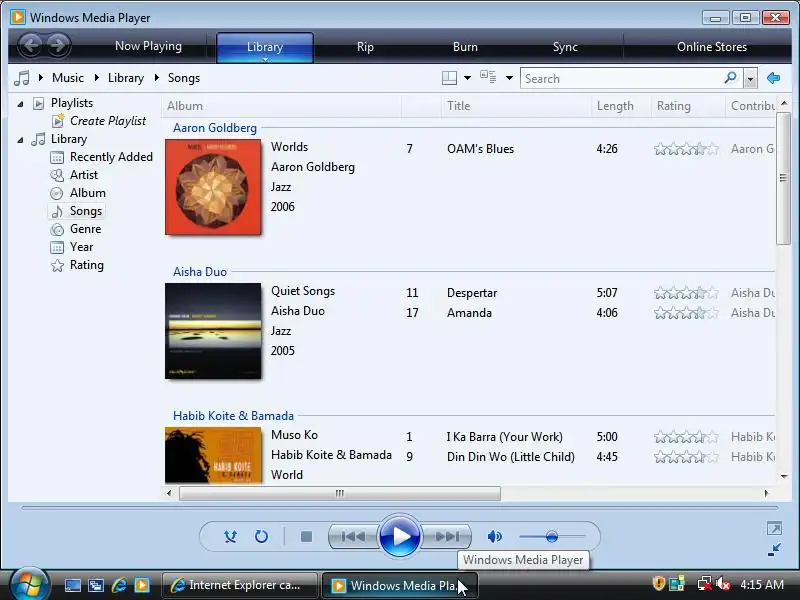Turn shuffle on
Screen dimensions: 800x600
click(230, 536)
